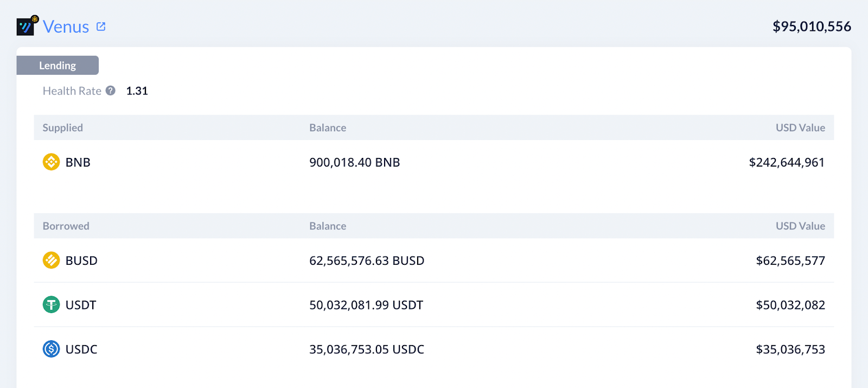This screenshot has width=868, height=388.
Task: Open Venus external link icon
Action: click(x=101, y=26)
